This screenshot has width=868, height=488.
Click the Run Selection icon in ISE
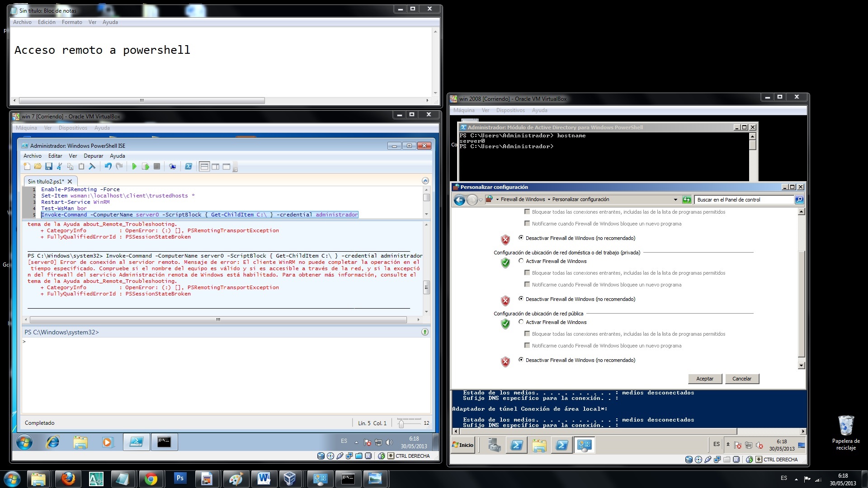point(145,167)
